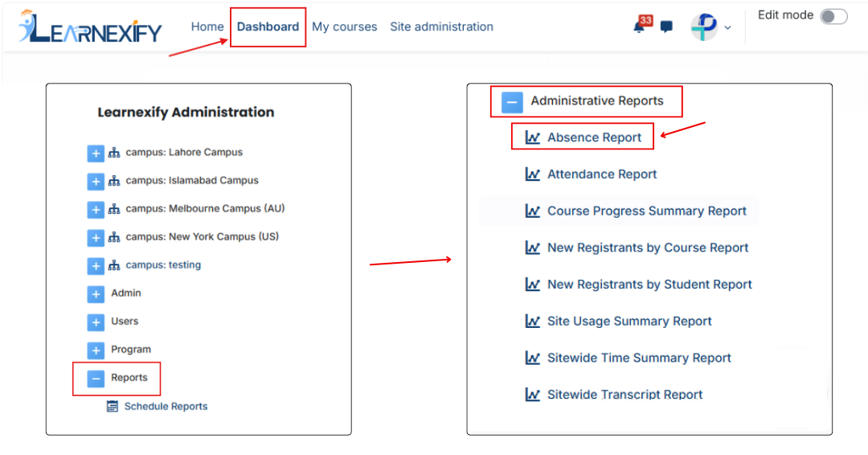Click the user profile avatar
This screenshot has width=868, height=455.
point(703,27)
